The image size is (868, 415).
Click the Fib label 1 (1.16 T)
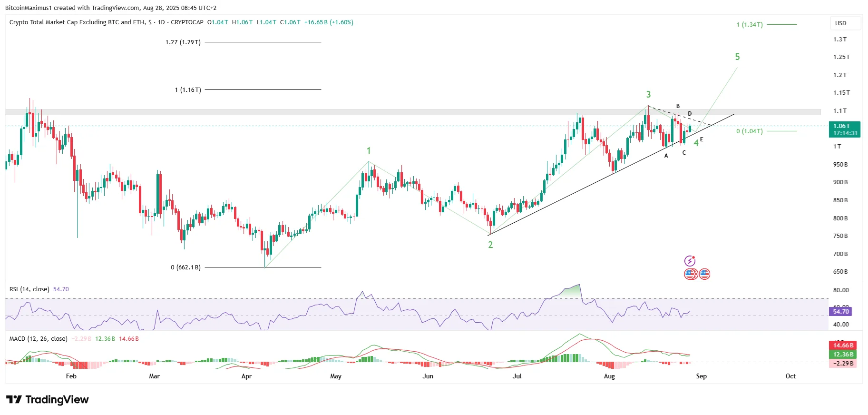(x=188, y=90)
